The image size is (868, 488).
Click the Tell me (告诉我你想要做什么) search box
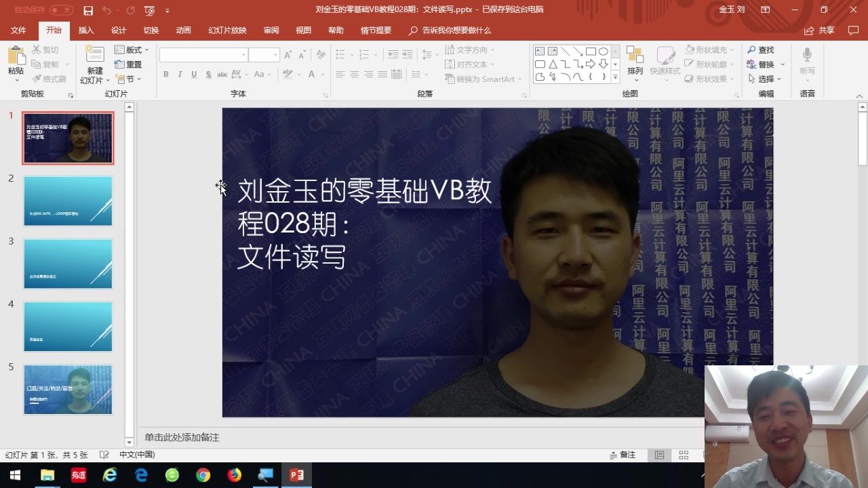450,30
